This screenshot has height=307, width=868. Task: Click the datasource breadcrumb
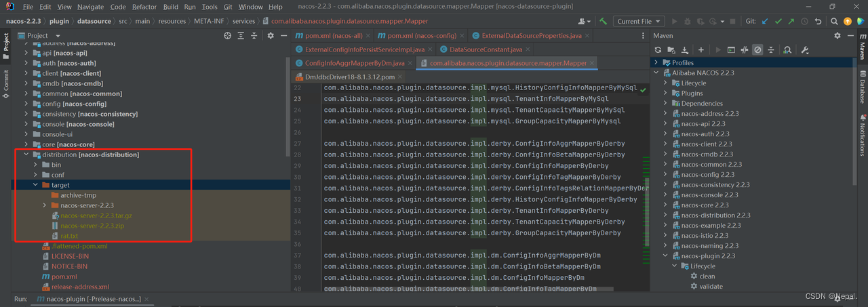click(94, 21)
